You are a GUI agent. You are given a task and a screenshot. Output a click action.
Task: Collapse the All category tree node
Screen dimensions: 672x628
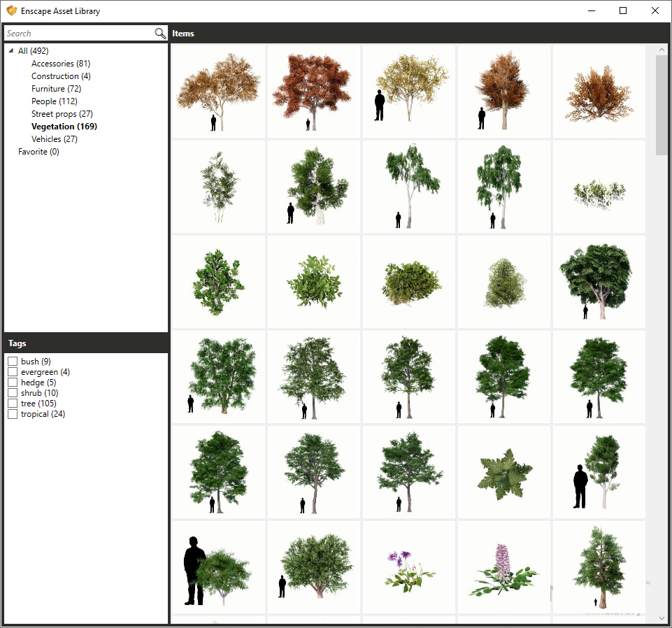click(10, 51)
